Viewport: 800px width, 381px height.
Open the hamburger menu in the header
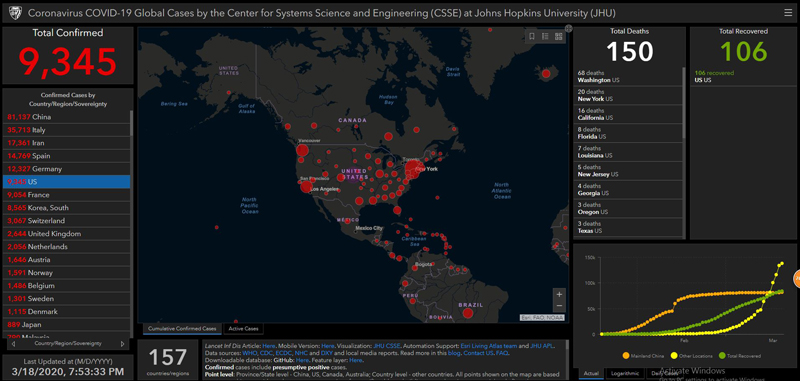click(x=788, y=13)
